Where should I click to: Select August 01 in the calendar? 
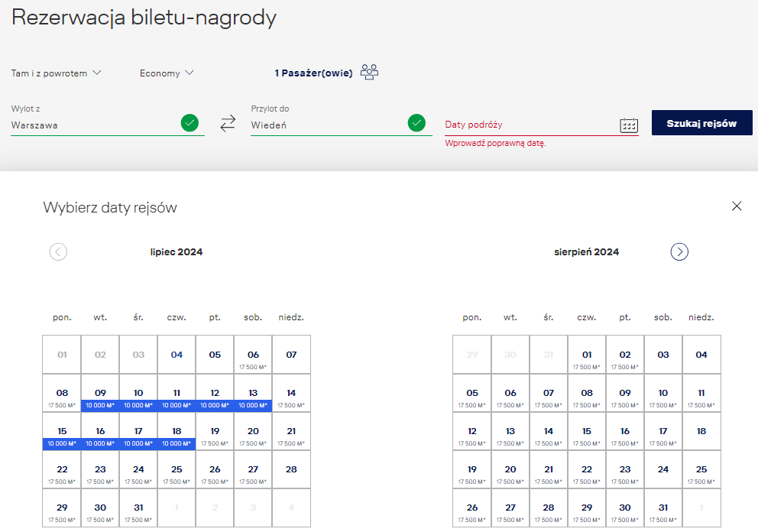pyautogui.click(x=586, y=355)
